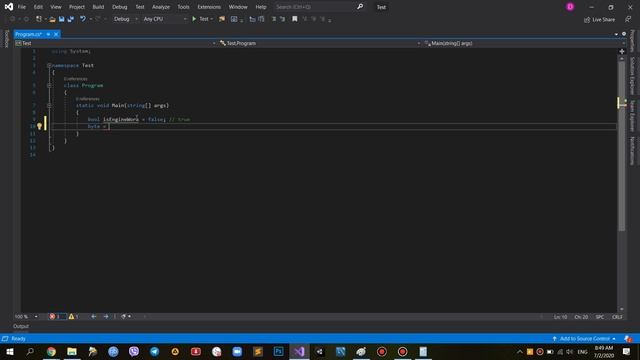Image resolution: width=640 pixels, height=360 pixels.
Task: Collapse the Main method code block
Action: [x=49, y=105]
